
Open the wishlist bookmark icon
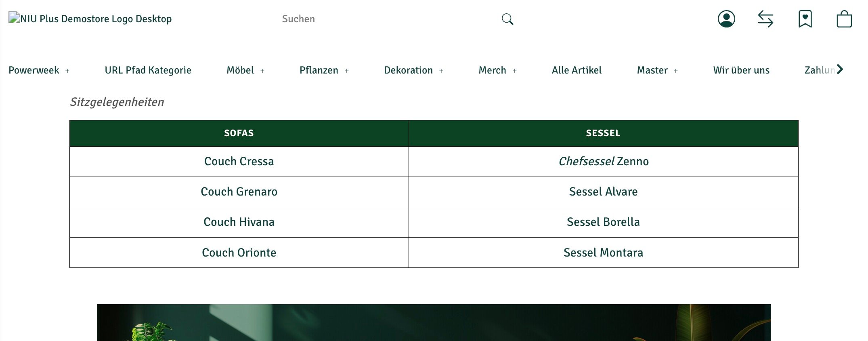(x=805, y=19)
